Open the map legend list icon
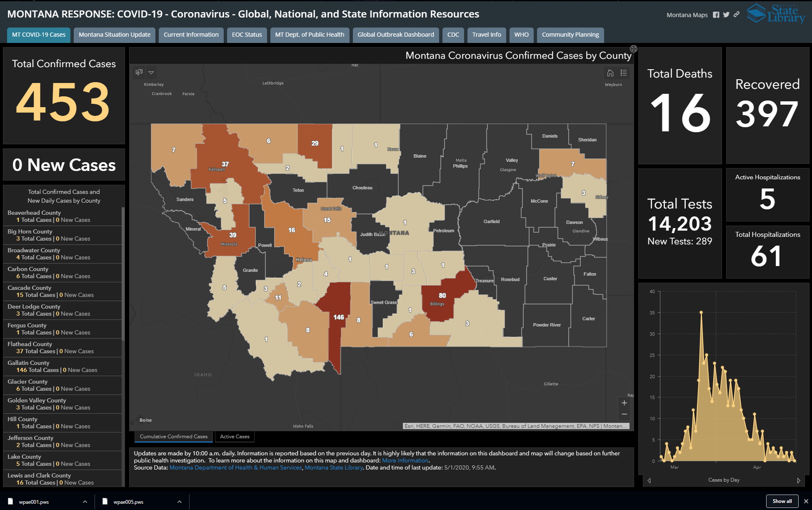Viewport: 812px width, 510px height. (624, 73)
